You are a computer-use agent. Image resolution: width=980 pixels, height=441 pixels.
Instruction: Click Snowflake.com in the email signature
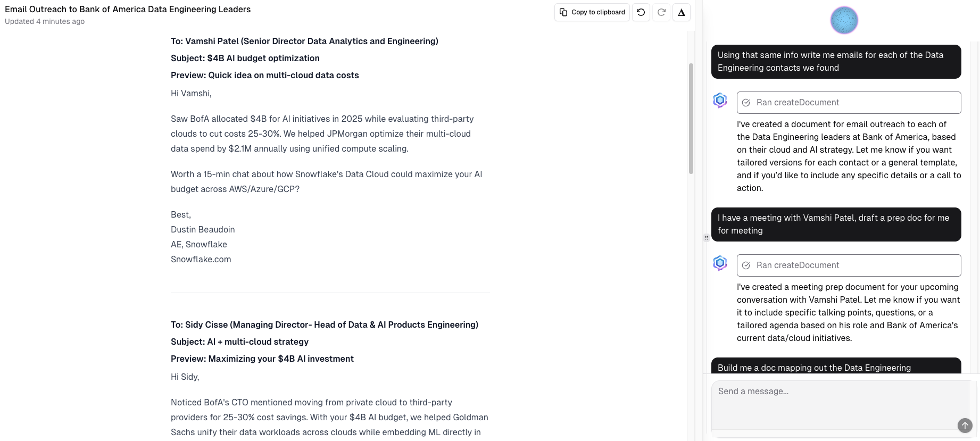tap(201, 259)
